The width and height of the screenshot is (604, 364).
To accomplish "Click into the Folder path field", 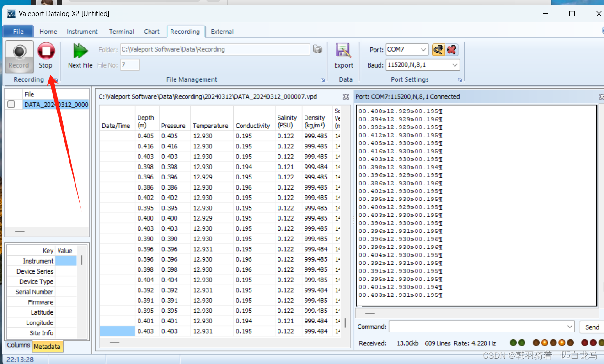I will 215,49.
